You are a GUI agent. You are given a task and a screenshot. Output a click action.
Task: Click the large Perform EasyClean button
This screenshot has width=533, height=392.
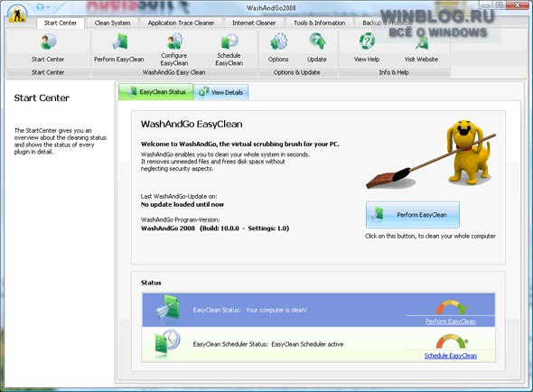coord(413,215)
